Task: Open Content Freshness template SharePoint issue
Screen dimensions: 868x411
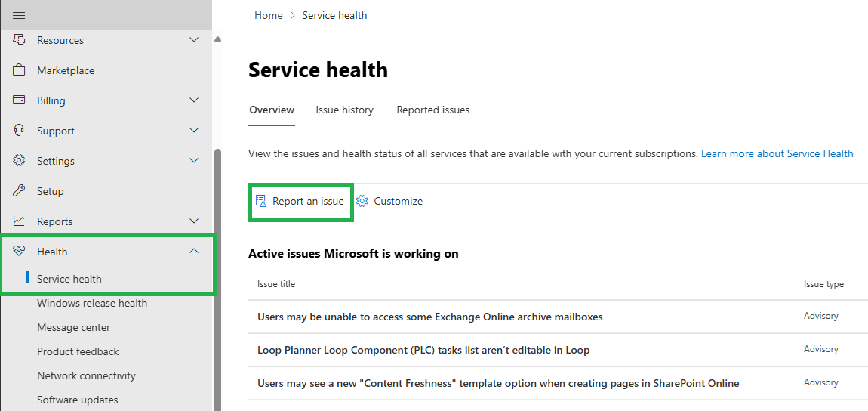Action: point(498,383)
